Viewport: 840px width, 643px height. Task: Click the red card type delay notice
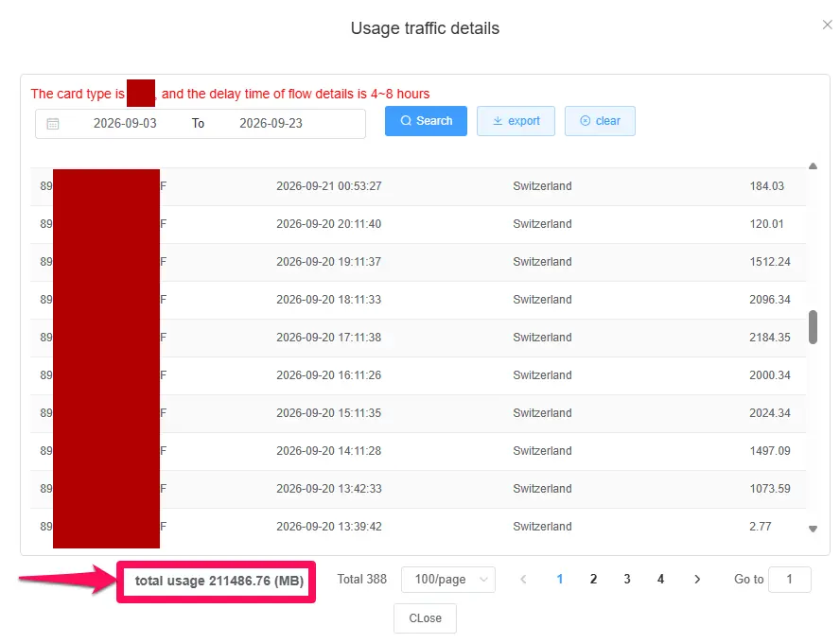pos(231,94)
